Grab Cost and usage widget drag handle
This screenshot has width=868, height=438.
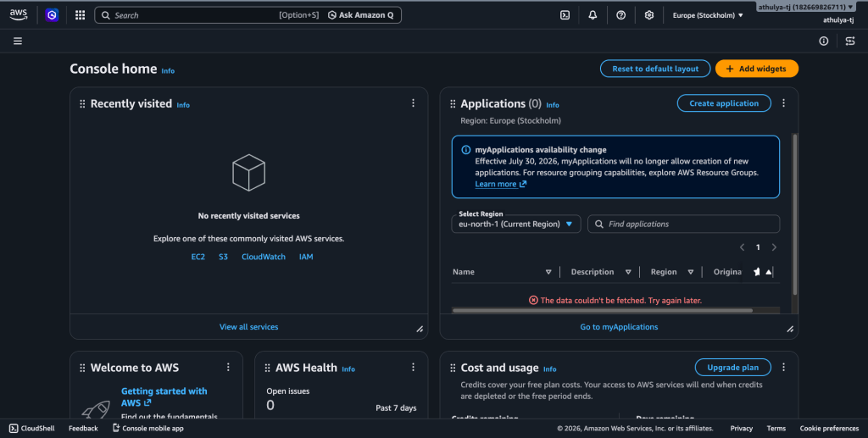453,368
